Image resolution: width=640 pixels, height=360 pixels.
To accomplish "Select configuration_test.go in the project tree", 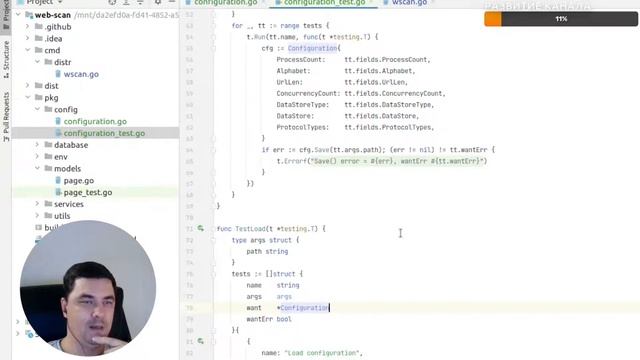I will 104,133.
